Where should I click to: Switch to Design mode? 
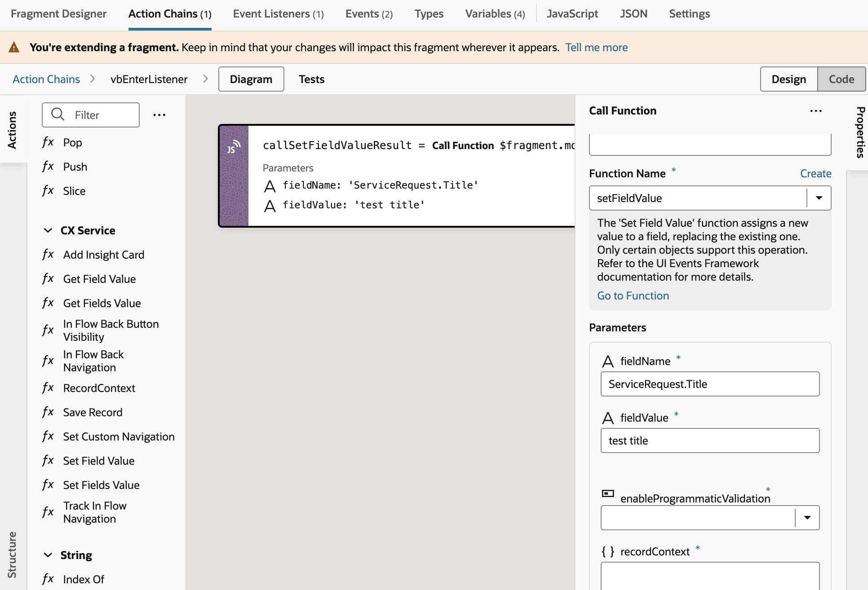[789, 79]
